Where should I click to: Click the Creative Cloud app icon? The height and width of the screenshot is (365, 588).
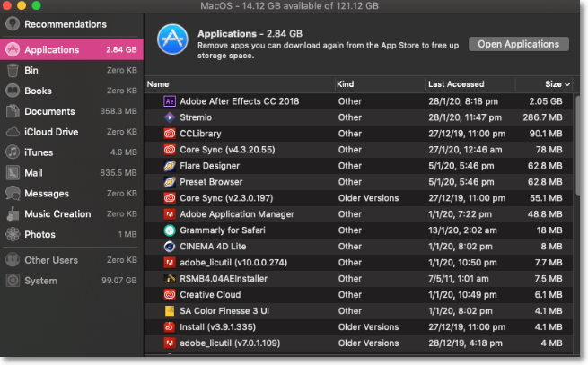click(170, 294)
